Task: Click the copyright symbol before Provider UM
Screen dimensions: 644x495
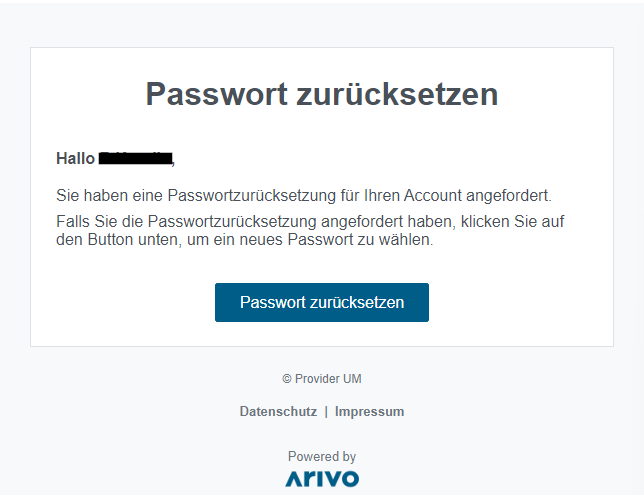Action: point(287,379)
